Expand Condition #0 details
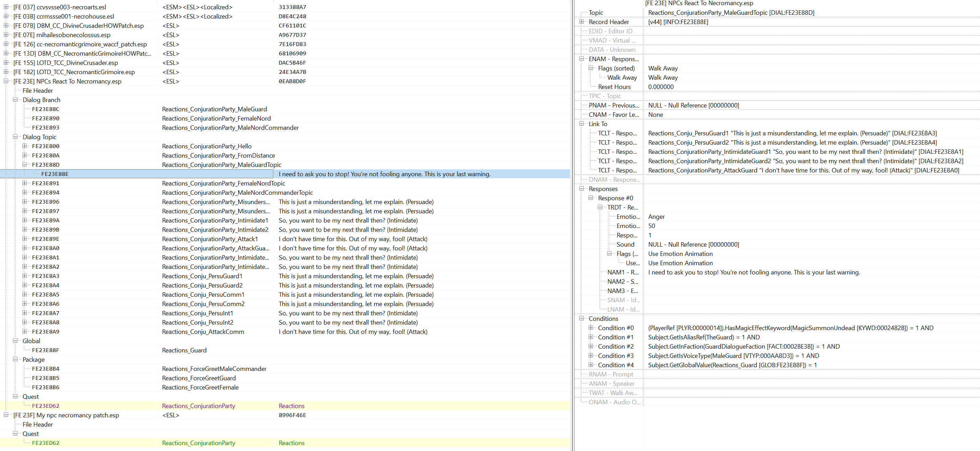980x451 pixels. (x=591, y=328)
